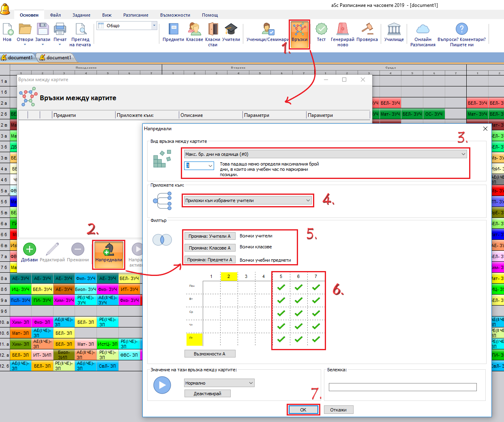504x422 pixels.
Task: Click the Промяна: Учители A button
Action: coord(209,236)
